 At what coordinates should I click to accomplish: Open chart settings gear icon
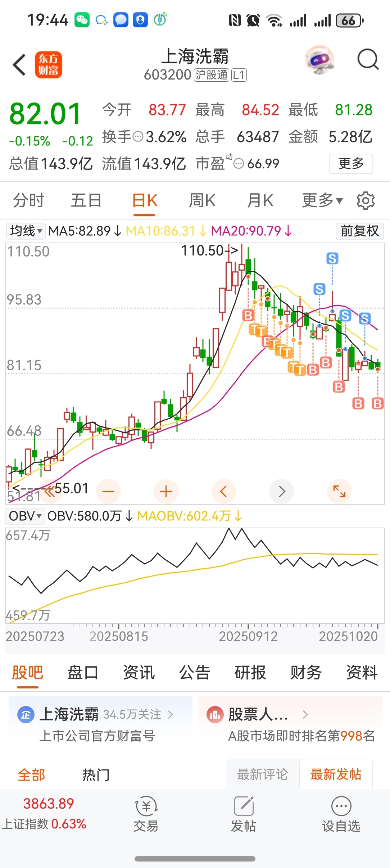point(366,200)
